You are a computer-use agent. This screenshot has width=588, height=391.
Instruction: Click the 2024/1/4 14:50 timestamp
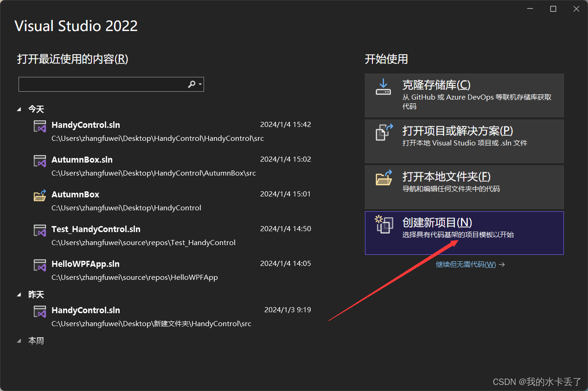(286, 228)
